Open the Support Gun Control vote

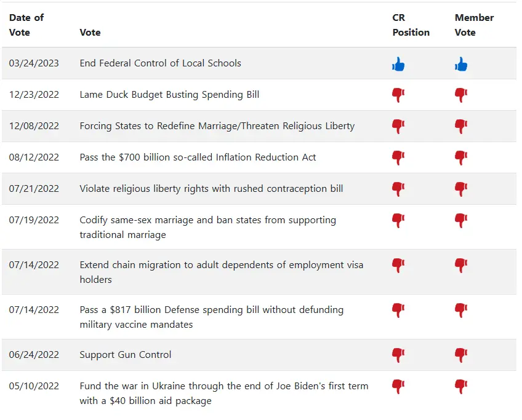pyautogui.click(x=126, y=355)
